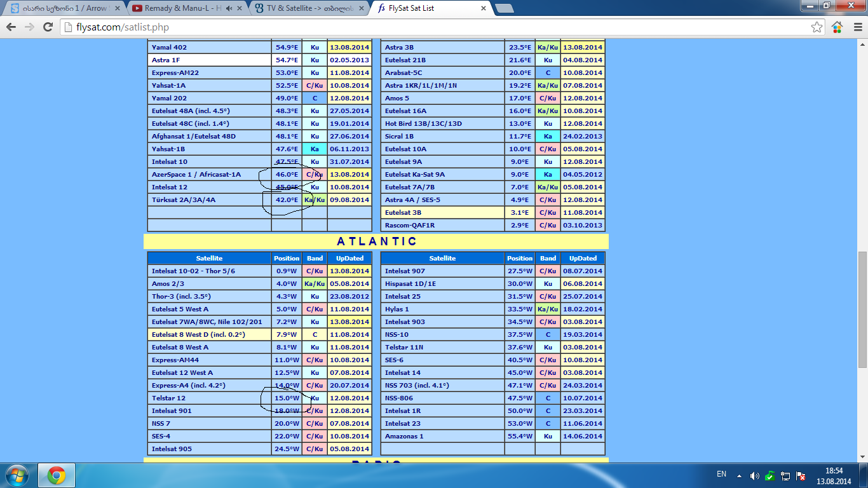This screenshot has width=868, height=488.
Task: Click the 15.0°W position cell
Action: (x=287, y=398)
